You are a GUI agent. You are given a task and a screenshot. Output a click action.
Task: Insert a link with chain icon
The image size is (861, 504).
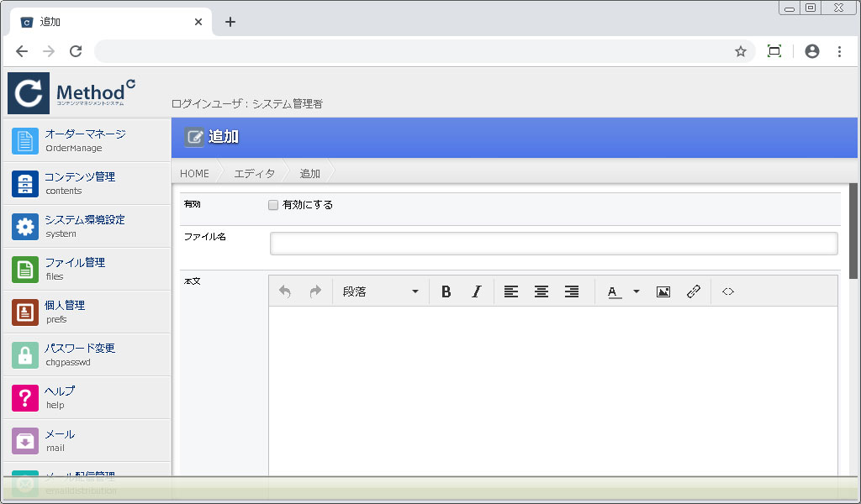[x=694, y=291]
